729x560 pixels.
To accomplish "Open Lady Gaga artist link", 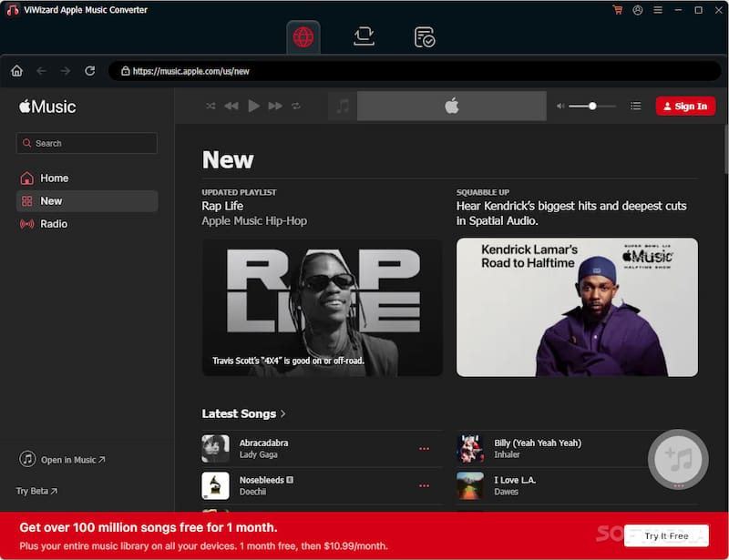I will tap(258, 454).
